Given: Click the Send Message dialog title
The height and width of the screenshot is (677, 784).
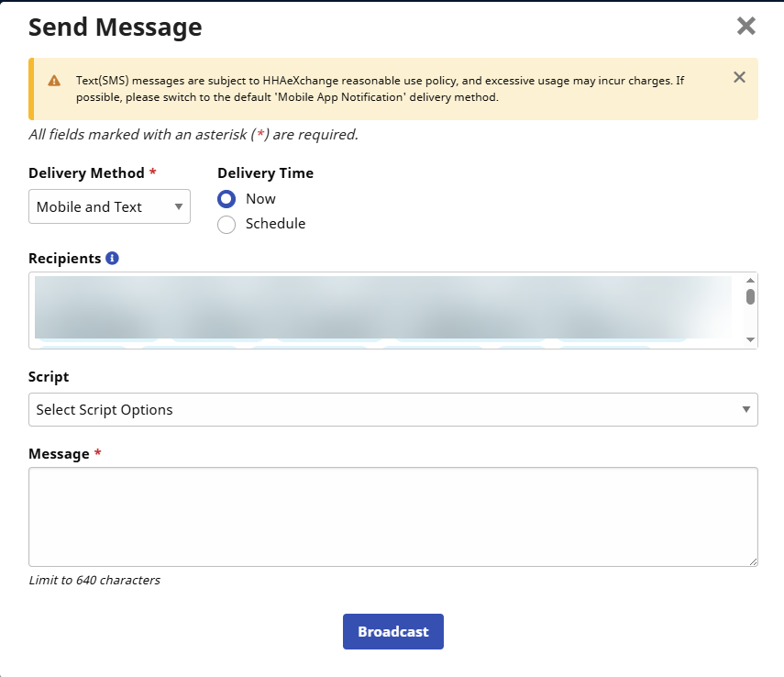Looking at the screenshot, I should tap(115, 27).
